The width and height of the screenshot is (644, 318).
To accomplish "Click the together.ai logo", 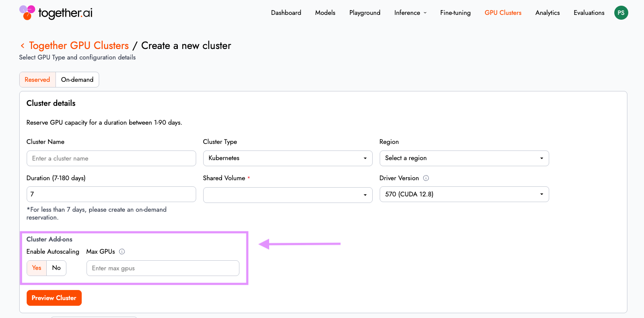I will 56,13.
